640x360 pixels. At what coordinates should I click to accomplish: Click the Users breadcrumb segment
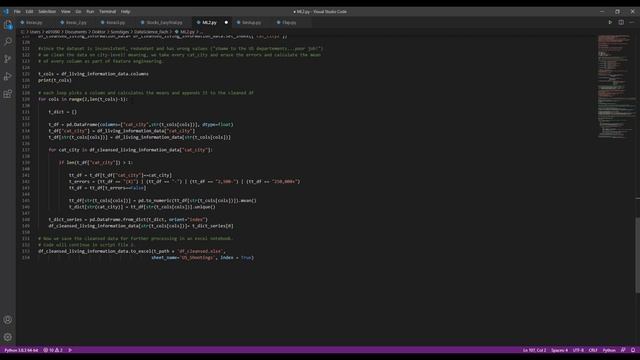coord(35,31)
